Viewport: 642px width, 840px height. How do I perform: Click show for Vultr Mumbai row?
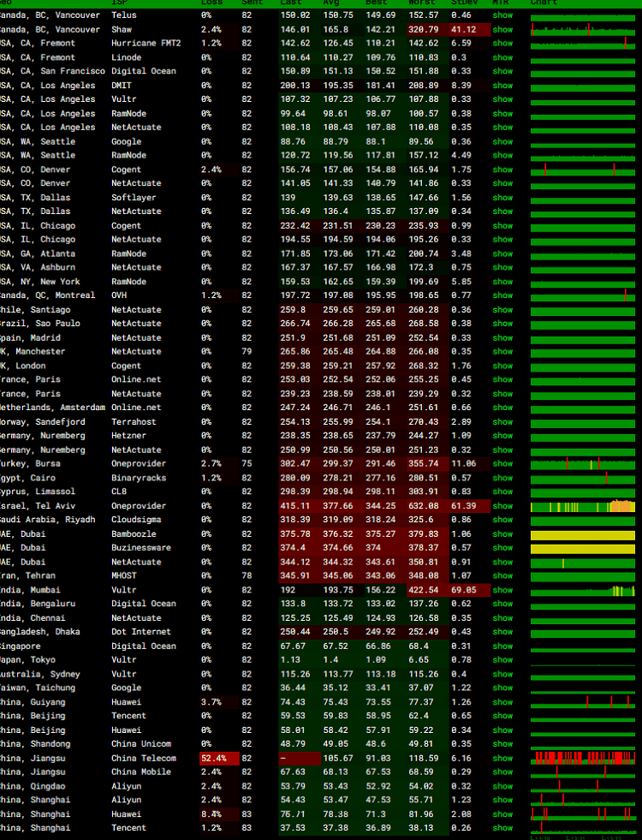[x=502, y=590]
